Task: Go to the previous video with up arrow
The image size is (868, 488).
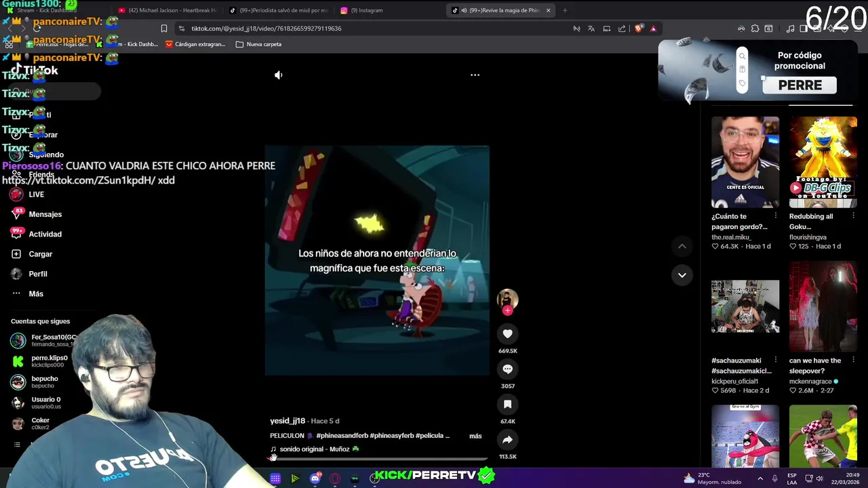Action: point(682,246)
